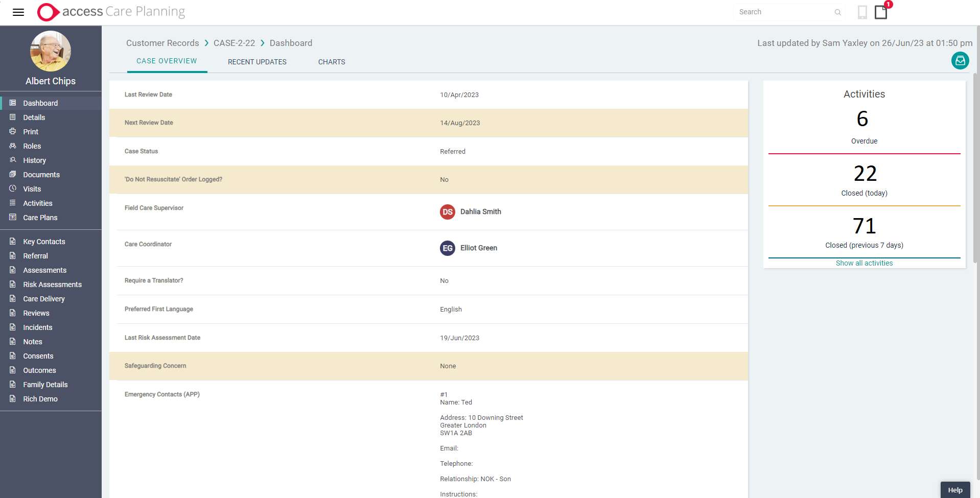Click the History icon in sidebar
The width and height of the screenshot is (980, 498).
coord(13,160)
